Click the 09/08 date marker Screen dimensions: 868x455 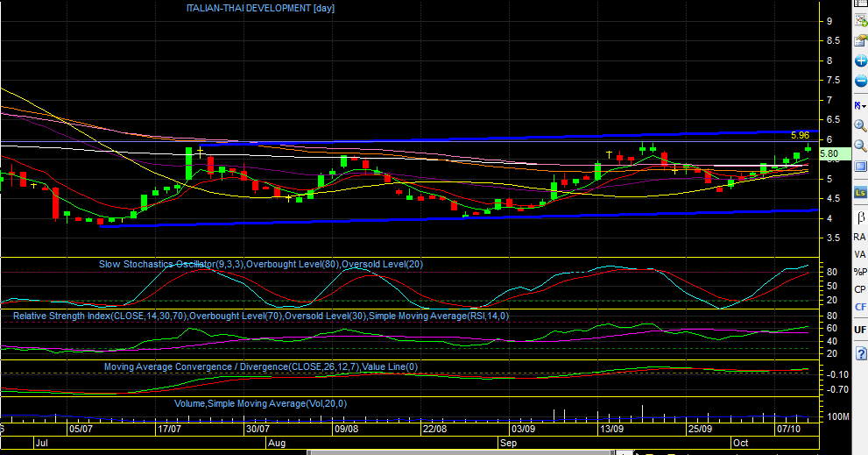[347, 429]
